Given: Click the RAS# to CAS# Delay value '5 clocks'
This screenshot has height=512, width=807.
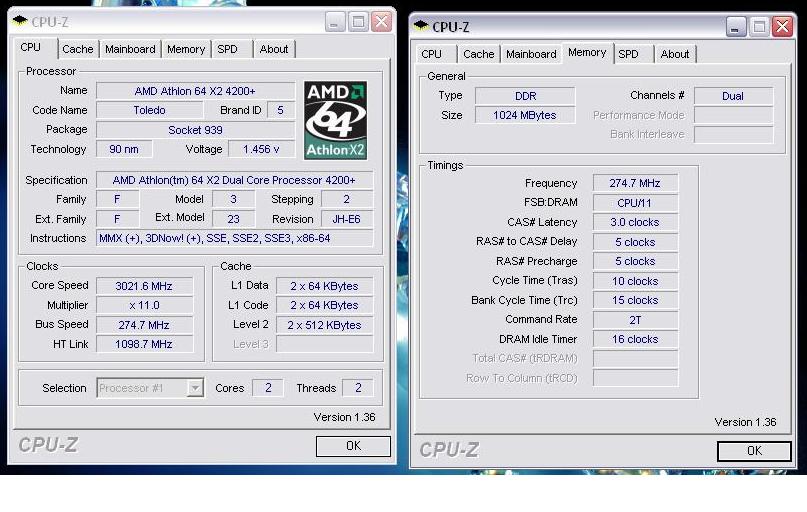Looking at the screenshot, I should [x=635, y=242].
